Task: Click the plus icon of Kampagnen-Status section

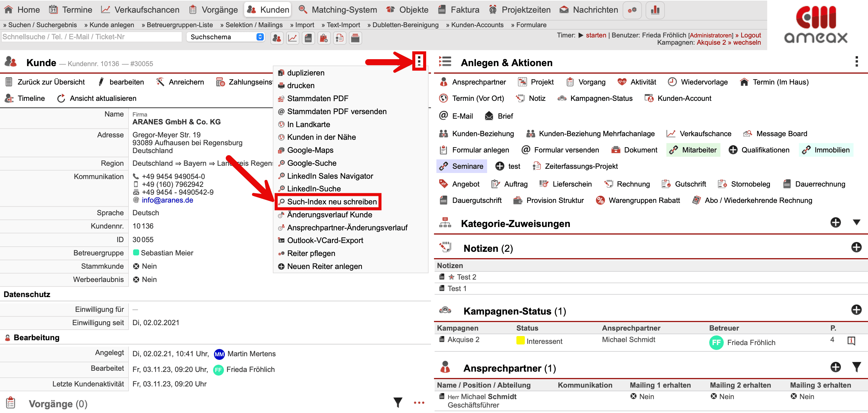Action: click(856, 310)
